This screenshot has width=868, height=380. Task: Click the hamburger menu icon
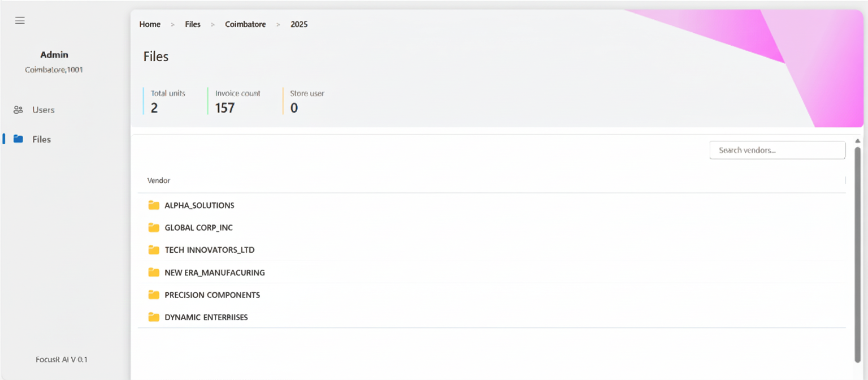point(20,20)
